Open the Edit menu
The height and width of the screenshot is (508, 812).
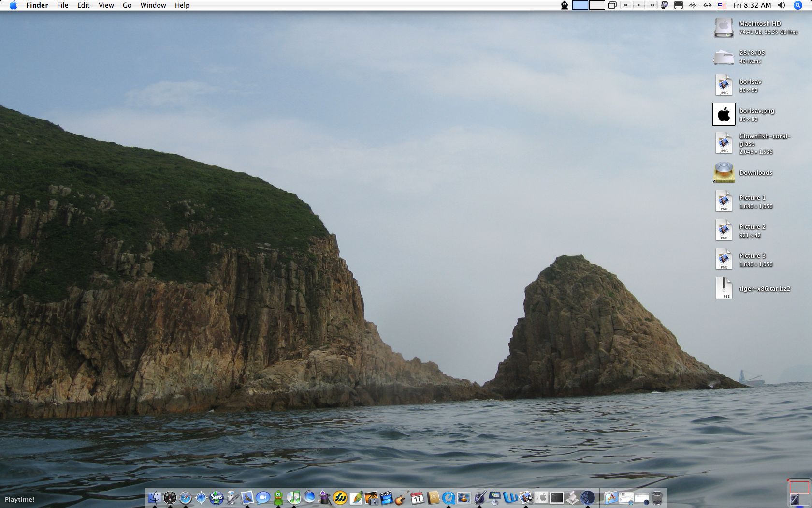pos(84,5)
